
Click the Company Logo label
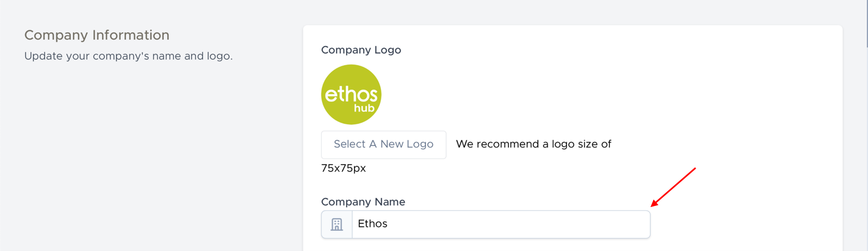coord(361,50)
